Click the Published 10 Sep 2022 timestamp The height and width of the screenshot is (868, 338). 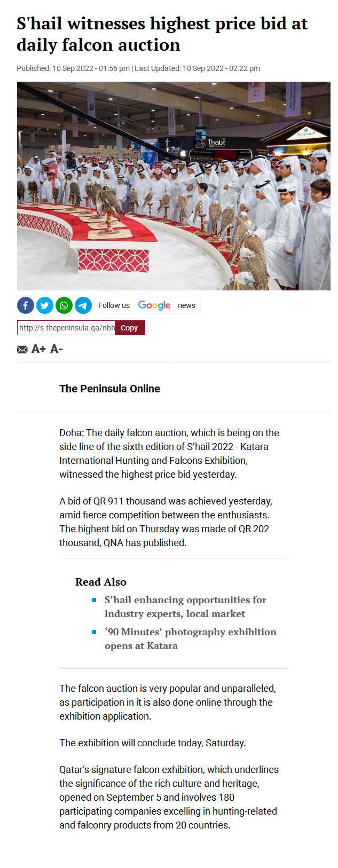click(73, 68)
